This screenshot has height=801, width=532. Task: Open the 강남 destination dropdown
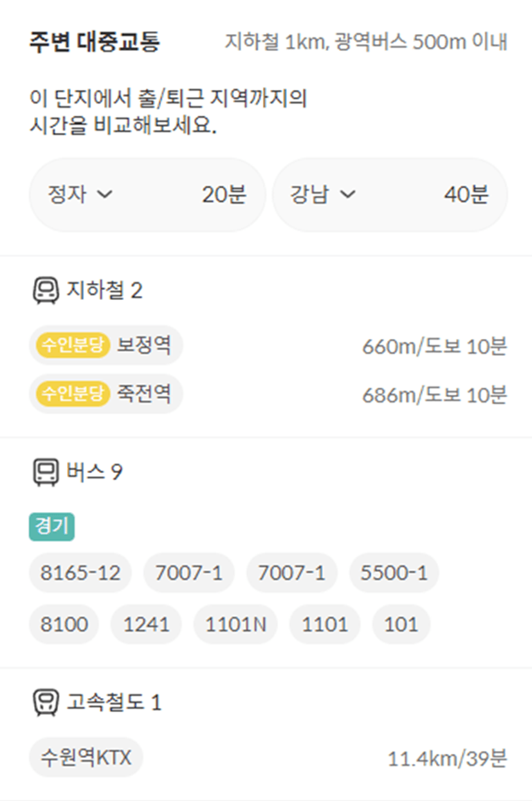coord(390,195)
